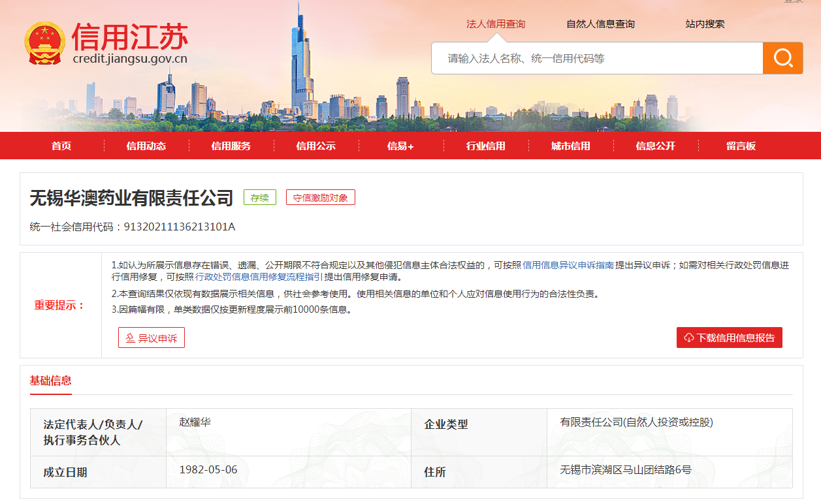The height and width of the screenshot is (504, 821).
Task: Click the 住所 table header cell
Action: point(479,472)
